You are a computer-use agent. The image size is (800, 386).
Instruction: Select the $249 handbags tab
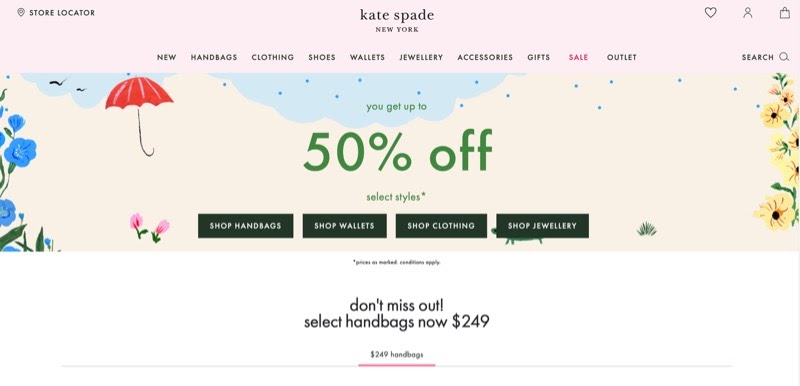(396, 354)
